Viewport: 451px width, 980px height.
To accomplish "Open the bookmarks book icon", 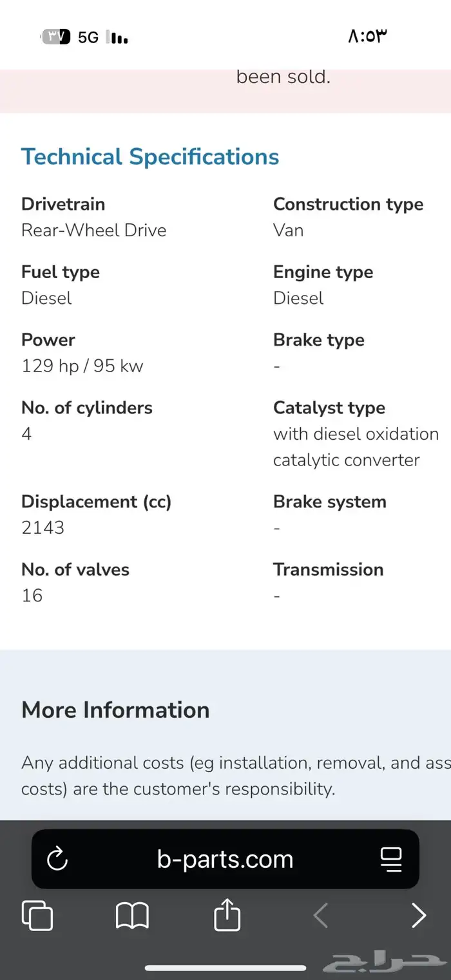I will [x=132, y=915].
